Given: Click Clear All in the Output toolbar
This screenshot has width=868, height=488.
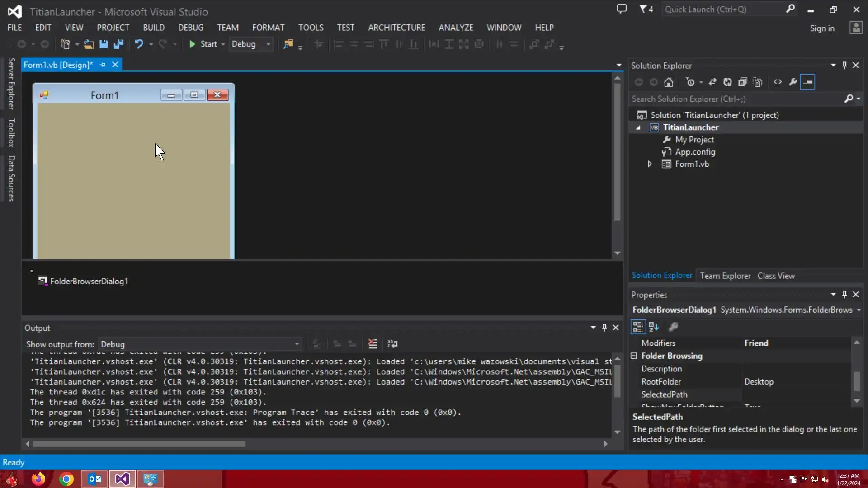Looking at the screenshot, I should [x=373, y=344].
